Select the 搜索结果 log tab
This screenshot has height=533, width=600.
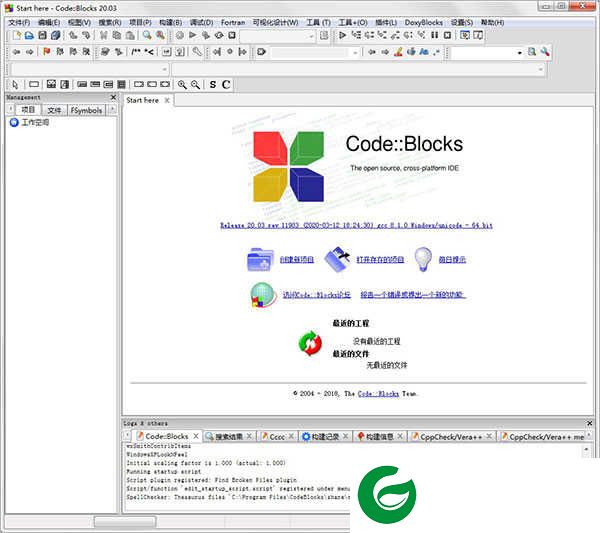tap(228, 436)
